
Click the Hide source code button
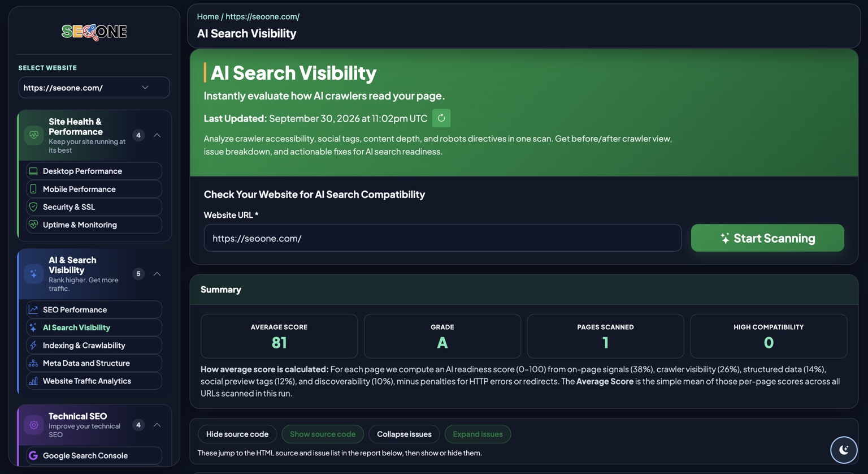[x=237, y=434]
